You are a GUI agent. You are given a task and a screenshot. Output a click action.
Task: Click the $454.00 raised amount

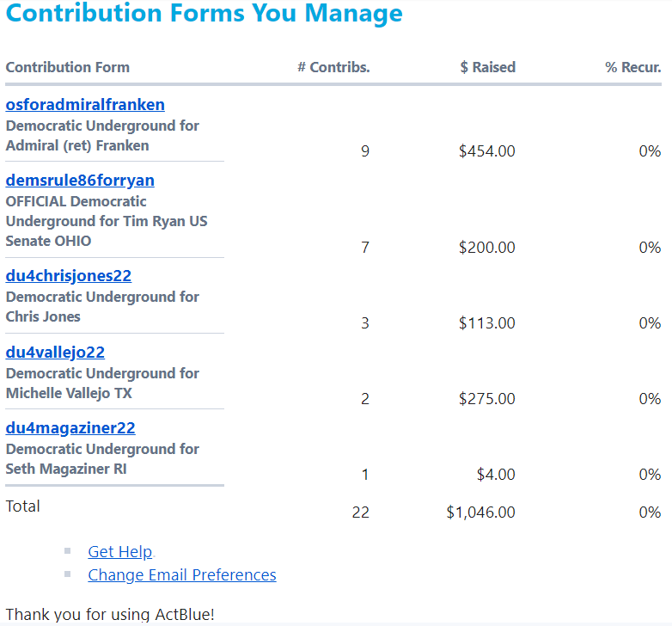(487, 151)
